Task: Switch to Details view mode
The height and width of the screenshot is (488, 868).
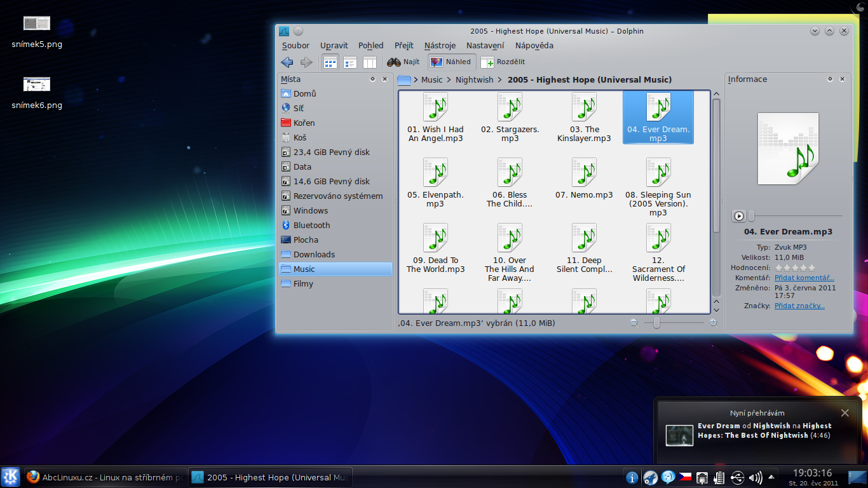Action: pos(350,62)
